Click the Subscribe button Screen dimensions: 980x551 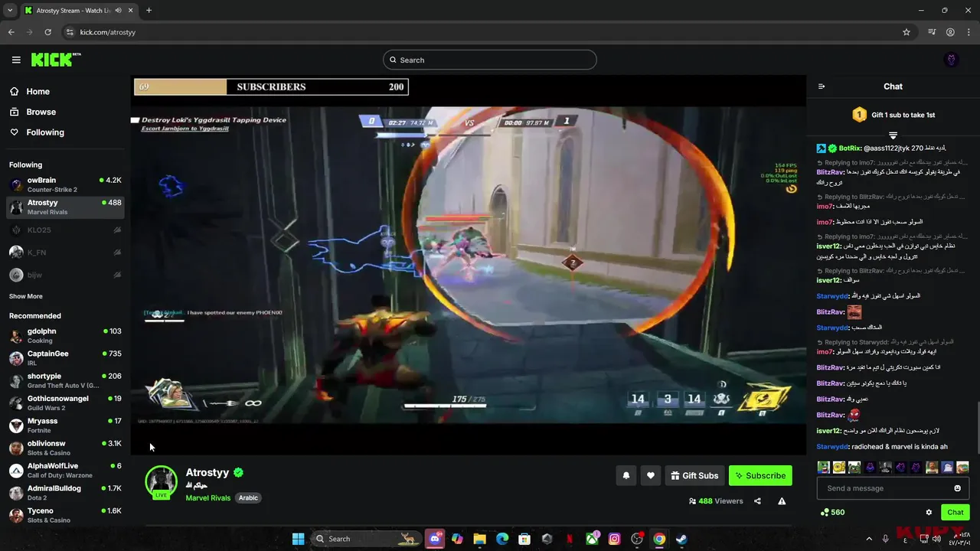760,475
